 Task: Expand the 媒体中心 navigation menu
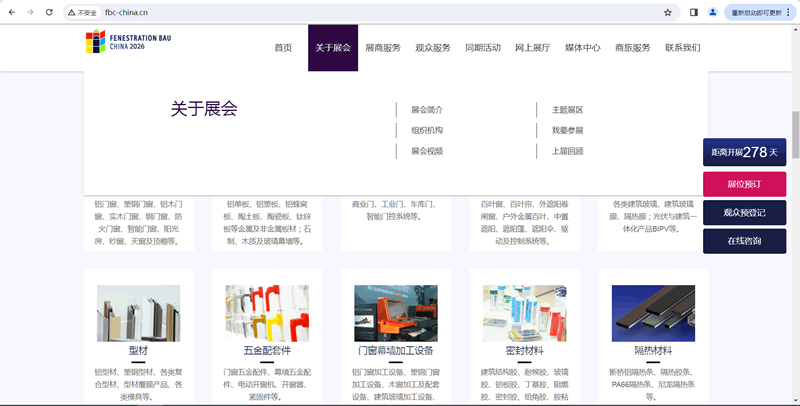582,48
